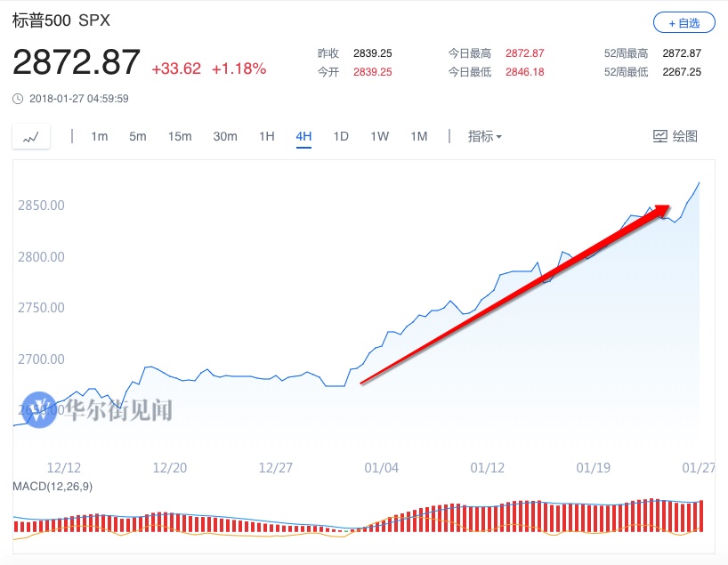Screen dimensions: 728x565
Task: Expand the 指标 indicators dropdown
Action: point(485,136)
